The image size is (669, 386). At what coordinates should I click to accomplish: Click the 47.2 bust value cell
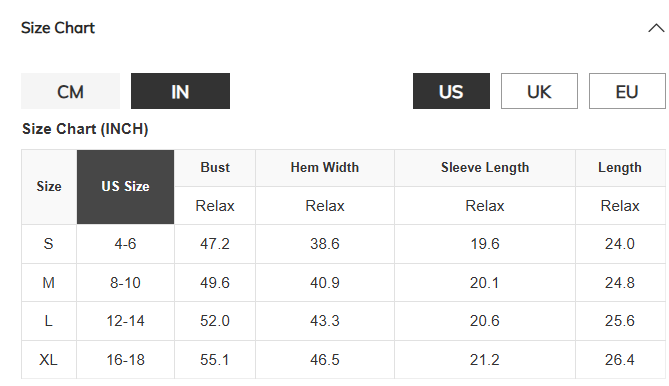point(215,244)
